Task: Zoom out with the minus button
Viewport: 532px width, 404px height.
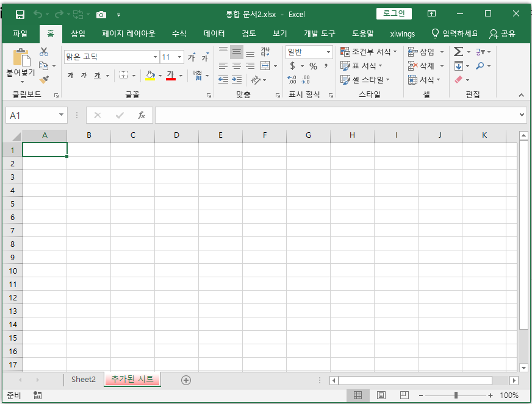Action: [421, 395]
